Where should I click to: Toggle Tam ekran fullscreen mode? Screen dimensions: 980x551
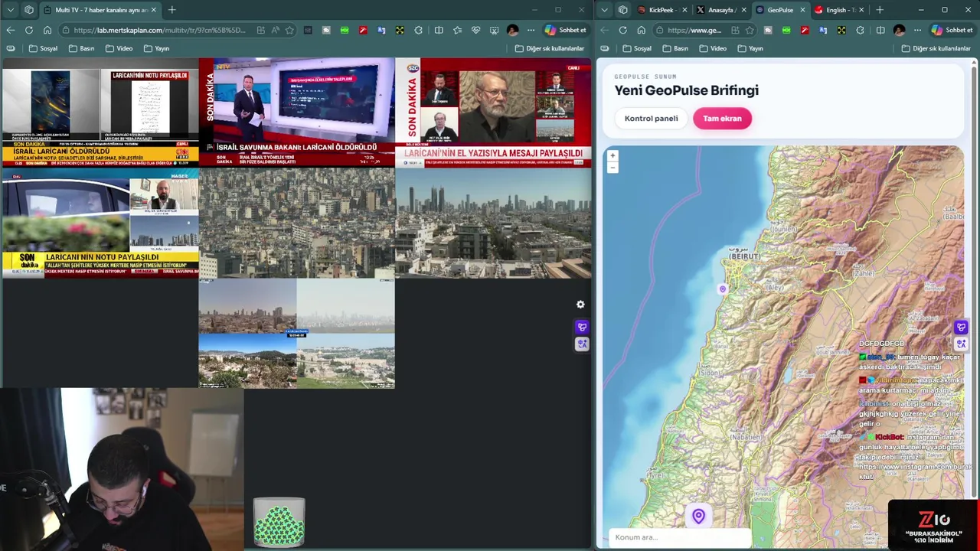point(722,119)
